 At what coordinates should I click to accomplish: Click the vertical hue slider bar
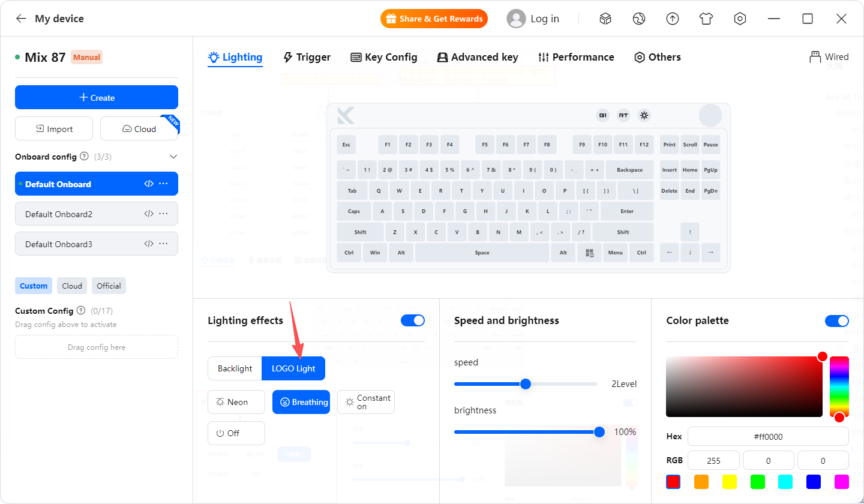839,386
